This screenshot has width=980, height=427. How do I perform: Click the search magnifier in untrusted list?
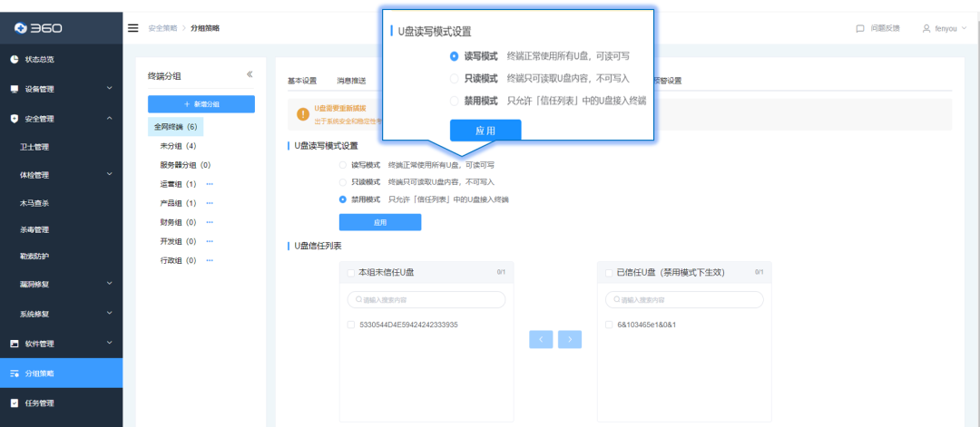[x=358, y=300]
